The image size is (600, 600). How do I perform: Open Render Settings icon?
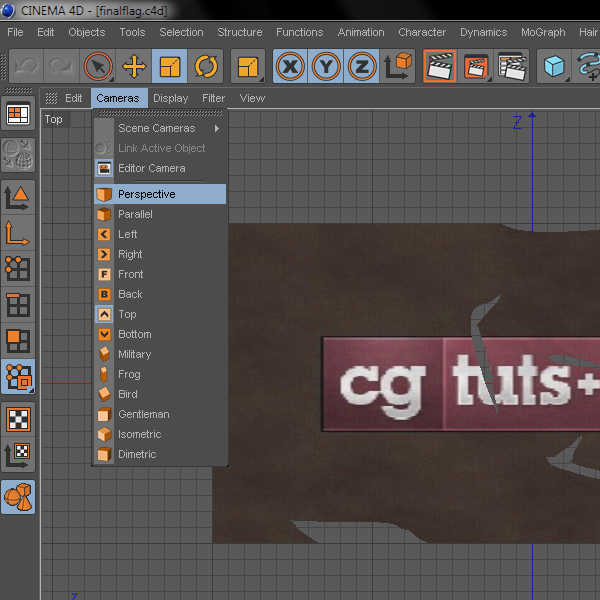(x=512, y=66)
